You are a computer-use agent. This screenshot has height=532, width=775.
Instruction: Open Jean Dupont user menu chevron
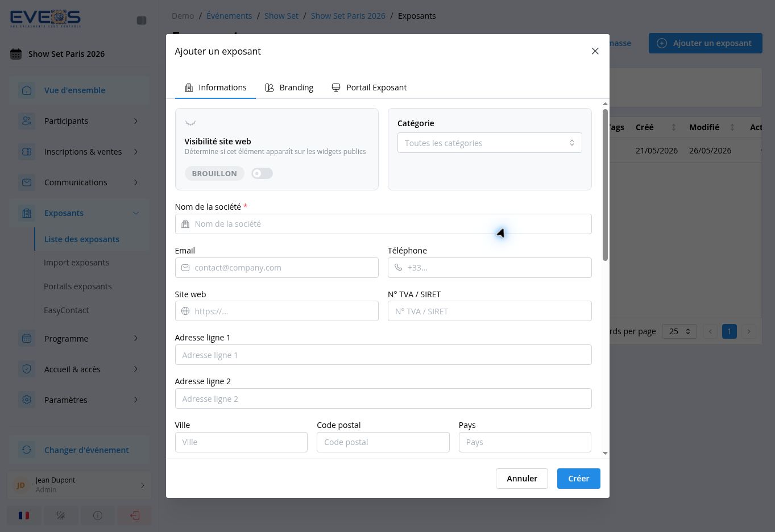click(143, 485)
